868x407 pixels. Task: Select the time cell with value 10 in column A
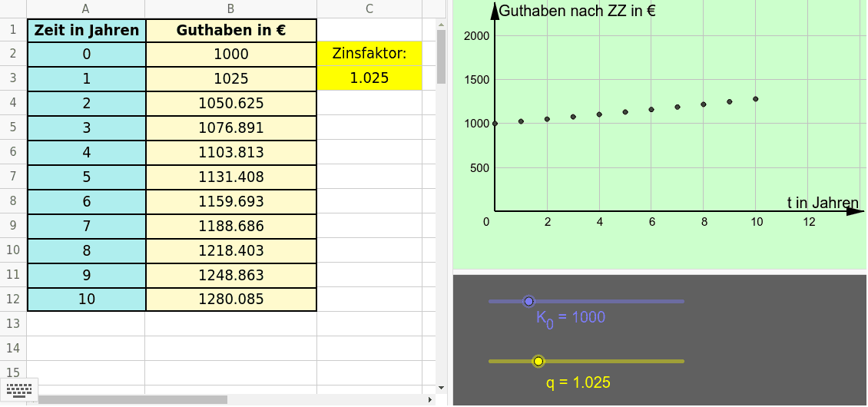point(86,299)
